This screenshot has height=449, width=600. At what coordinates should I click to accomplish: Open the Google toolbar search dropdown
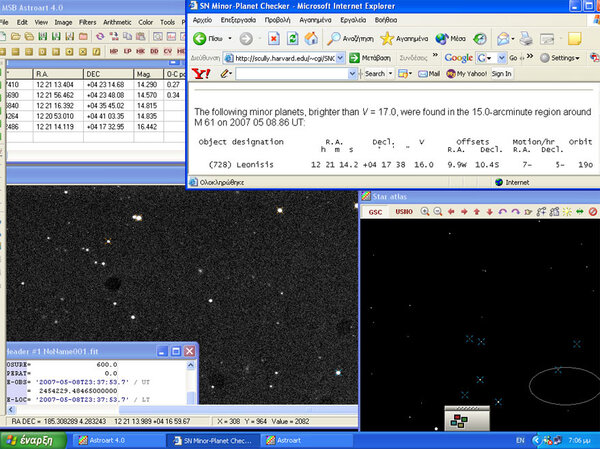click(501, 58)
